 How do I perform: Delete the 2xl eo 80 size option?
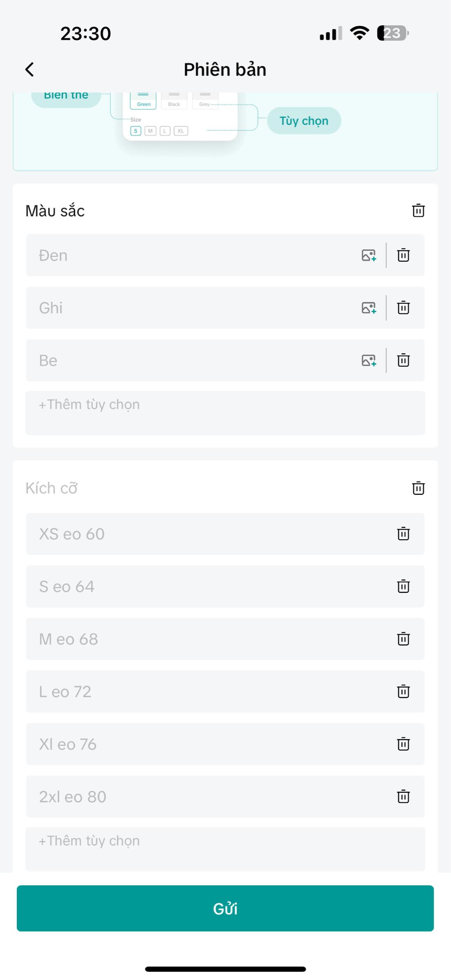[x=403, y=797]
